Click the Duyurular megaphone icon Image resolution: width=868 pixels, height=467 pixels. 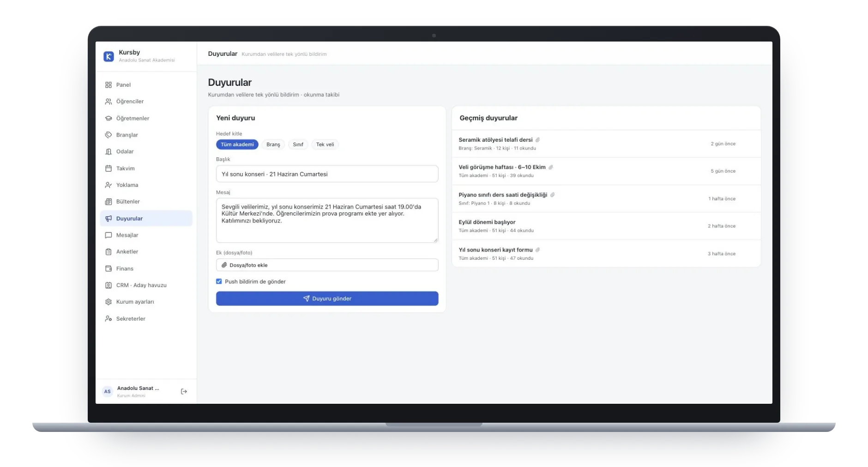tap(108, 219)
